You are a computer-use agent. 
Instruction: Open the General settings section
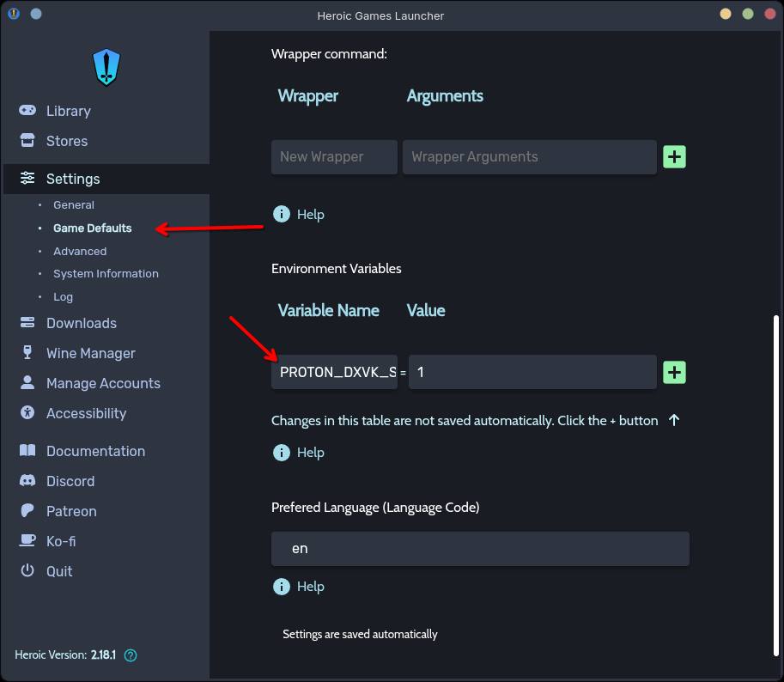[x=74, y=205]
